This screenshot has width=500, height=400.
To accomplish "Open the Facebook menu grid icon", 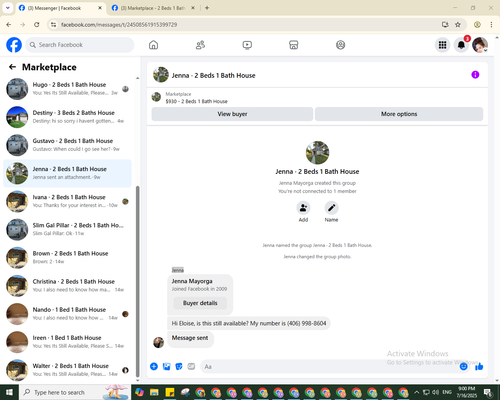I will 442,45.
